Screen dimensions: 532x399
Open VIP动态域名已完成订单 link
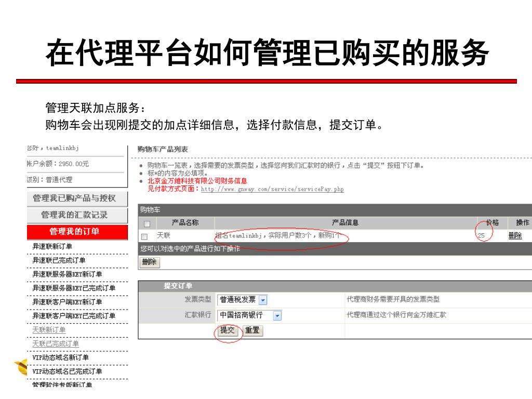pos(67,371)
